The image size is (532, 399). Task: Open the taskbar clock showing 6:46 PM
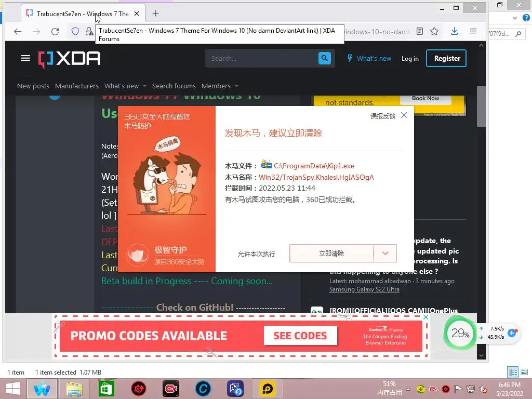tap(509, 389)
